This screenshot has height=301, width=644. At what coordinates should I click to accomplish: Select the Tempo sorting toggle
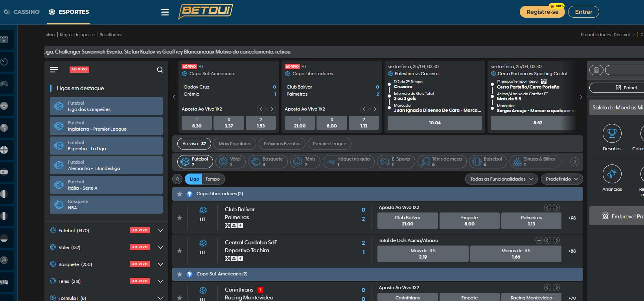(x=213, y=179)
